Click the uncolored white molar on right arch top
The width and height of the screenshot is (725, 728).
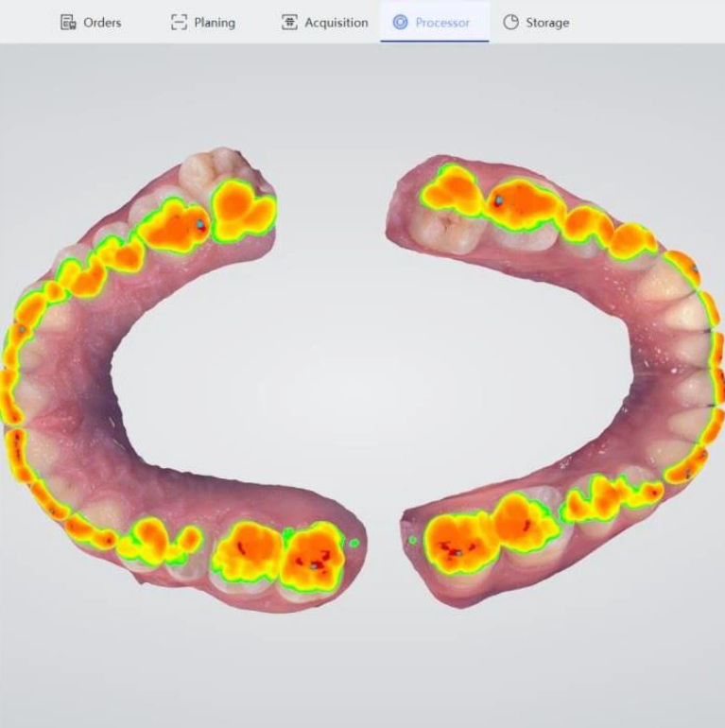[444, 228]
